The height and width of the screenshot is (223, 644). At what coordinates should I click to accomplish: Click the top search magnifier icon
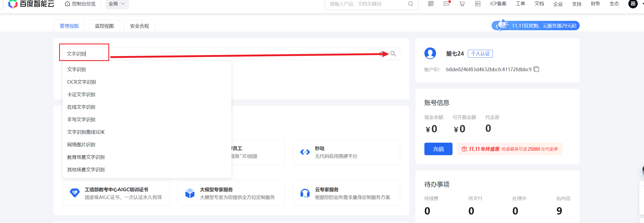point(410,4)
